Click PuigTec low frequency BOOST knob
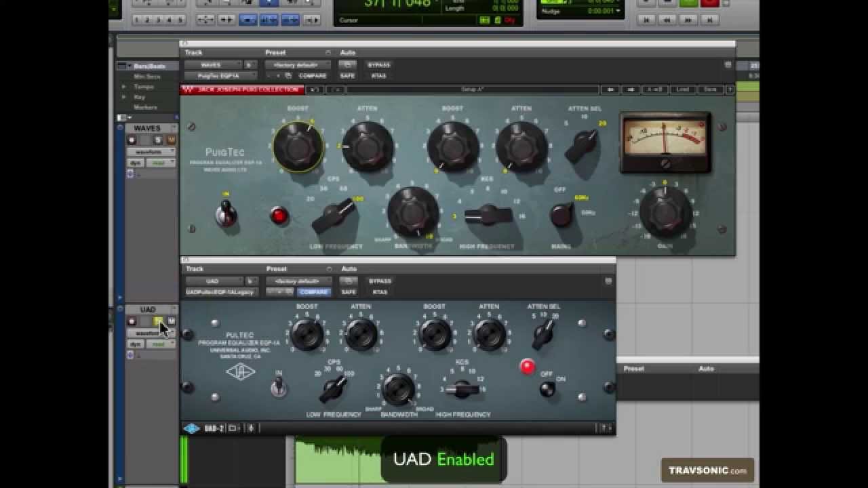The image size is (868, 488). 298,146
